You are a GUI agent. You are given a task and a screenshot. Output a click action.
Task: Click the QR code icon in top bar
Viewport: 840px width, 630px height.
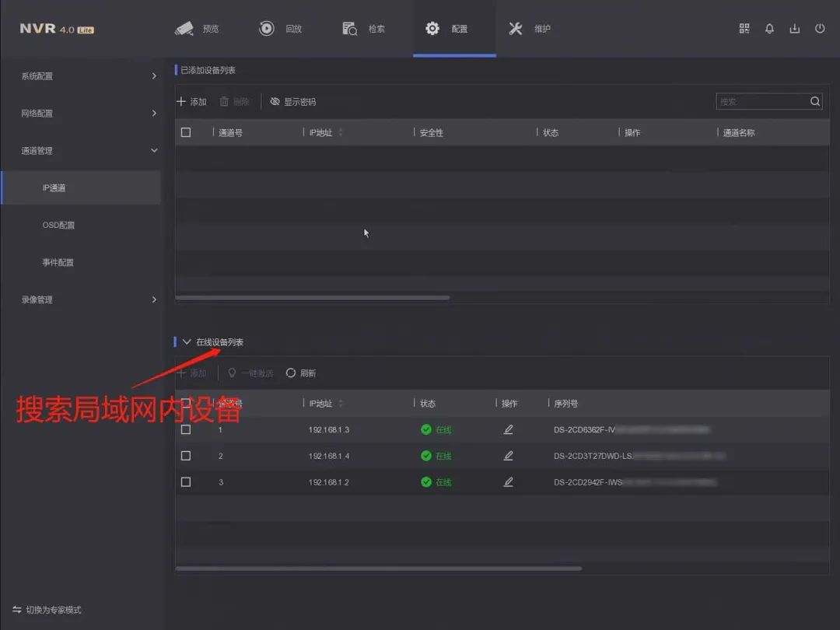click(744, 29)
